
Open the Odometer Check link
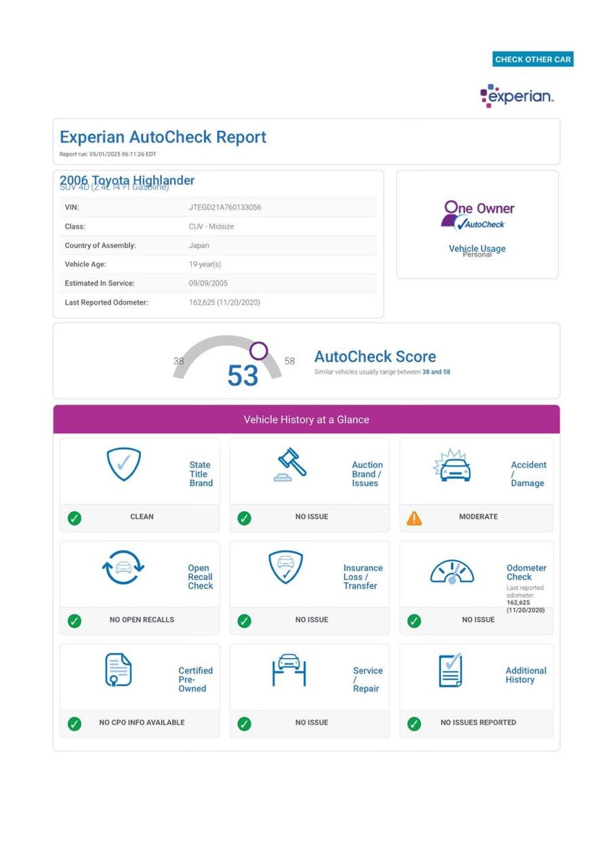pos(526,573)
